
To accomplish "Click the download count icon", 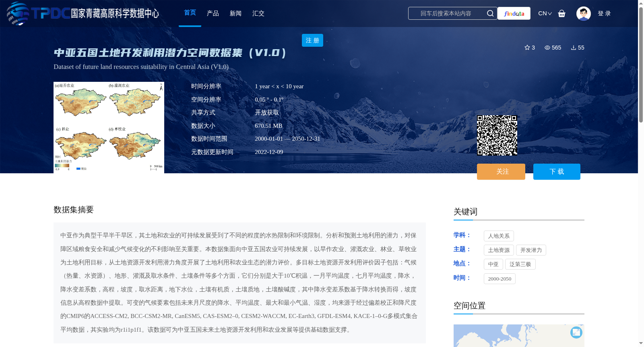I will (574, 48).
